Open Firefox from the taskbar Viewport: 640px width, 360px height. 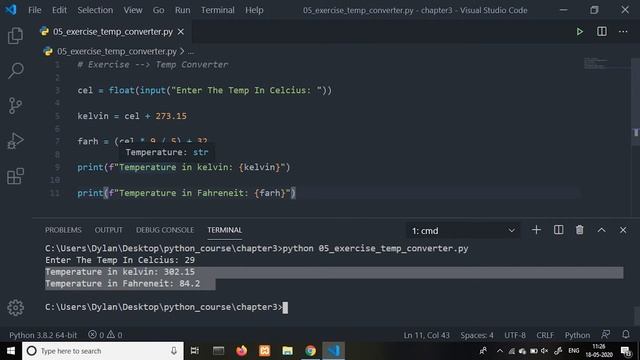(241, 351)
